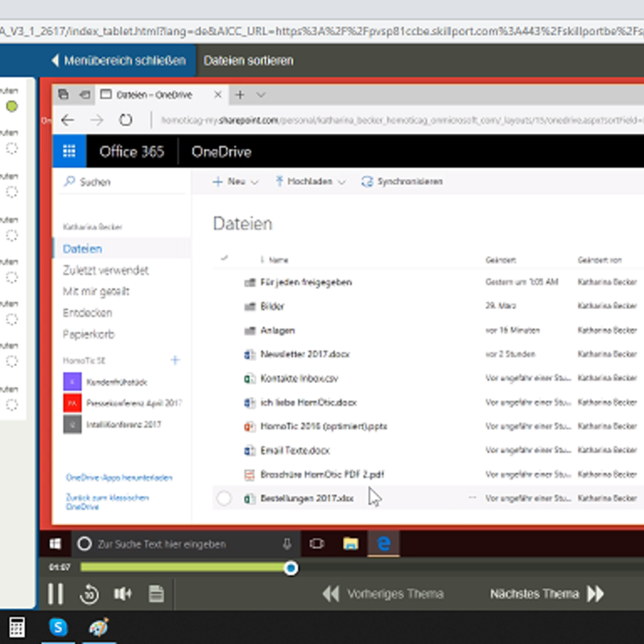Reload the page in Edge

point(126,120)
